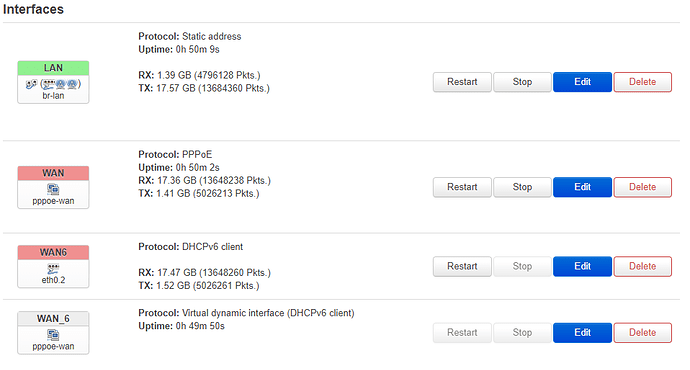This screenshot has height=370, width=690.
Task: Stop the WAN PPPoE interface
Action: pyautogui.click(x=522, y=187)
